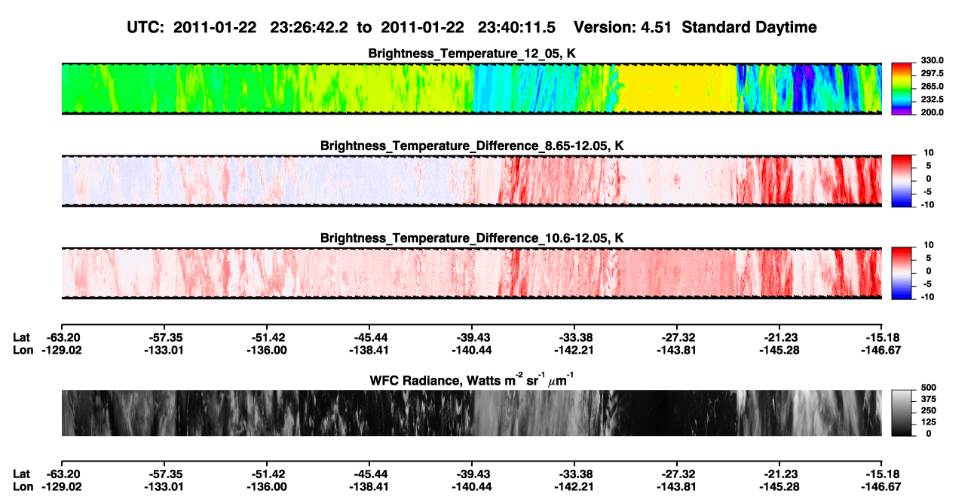The height and width of the screenshot is (503, 980).
Task: Click the 10.6-12.05 difference red-blue colorbar
Action: (x=901, y=273)
